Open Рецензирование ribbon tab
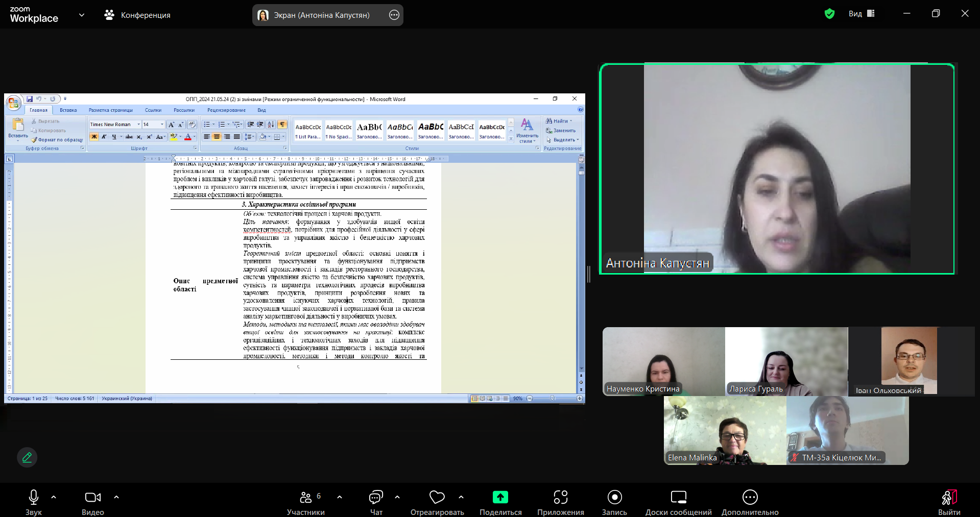 click(226, 110)
